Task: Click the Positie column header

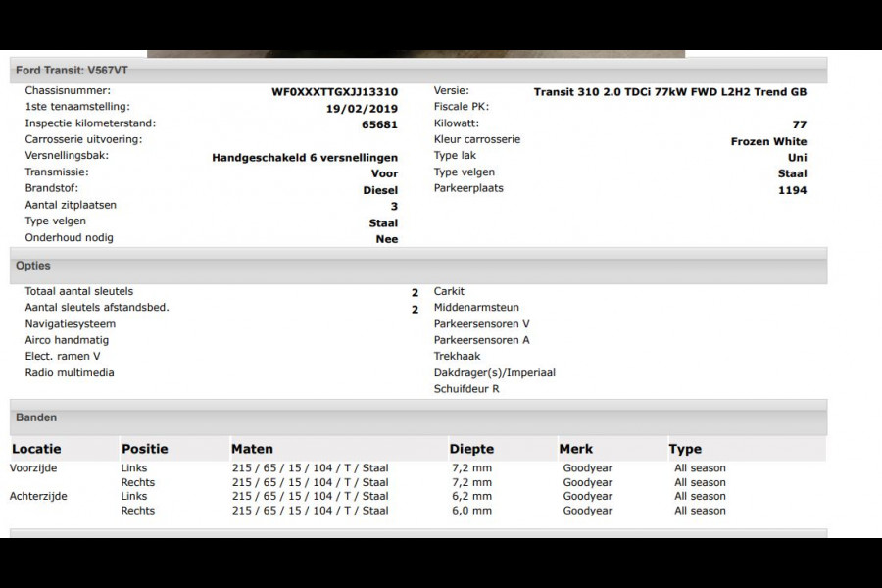Action: (x=144, y=449)
